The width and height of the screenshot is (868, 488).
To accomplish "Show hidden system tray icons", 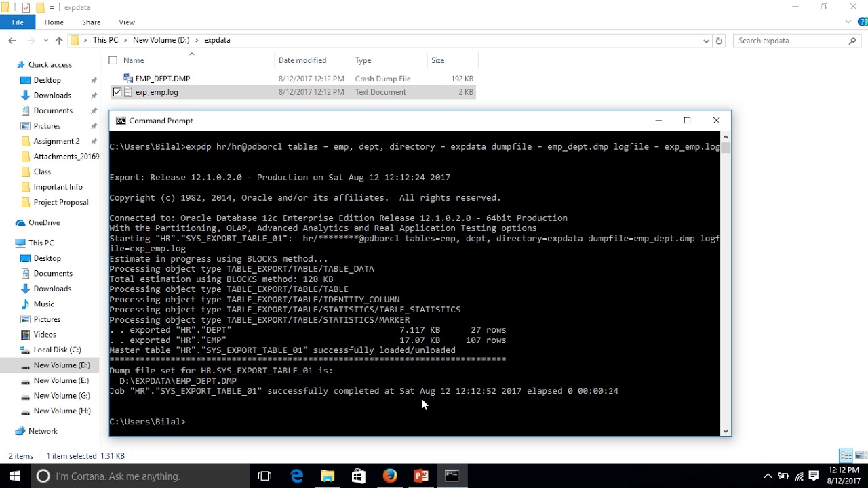I will (768, 476).
